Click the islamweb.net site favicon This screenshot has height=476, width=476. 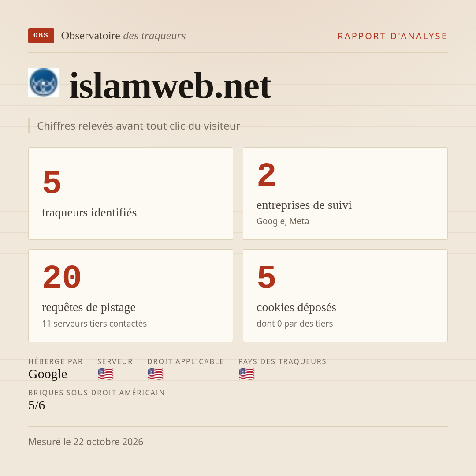pos(43,82)
